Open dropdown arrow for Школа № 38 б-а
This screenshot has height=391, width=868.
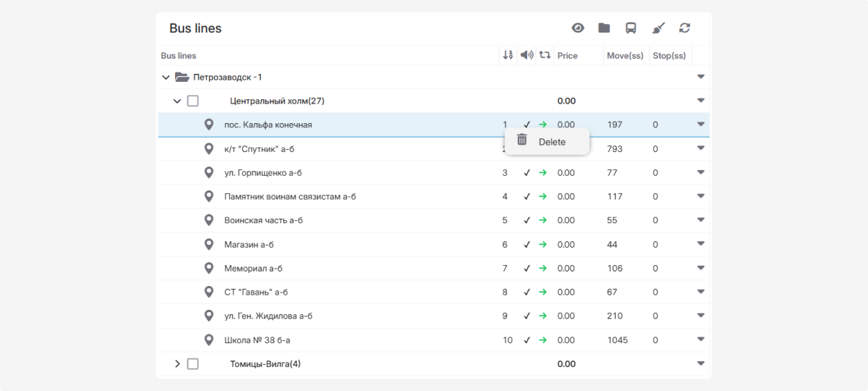pos(700,340)
